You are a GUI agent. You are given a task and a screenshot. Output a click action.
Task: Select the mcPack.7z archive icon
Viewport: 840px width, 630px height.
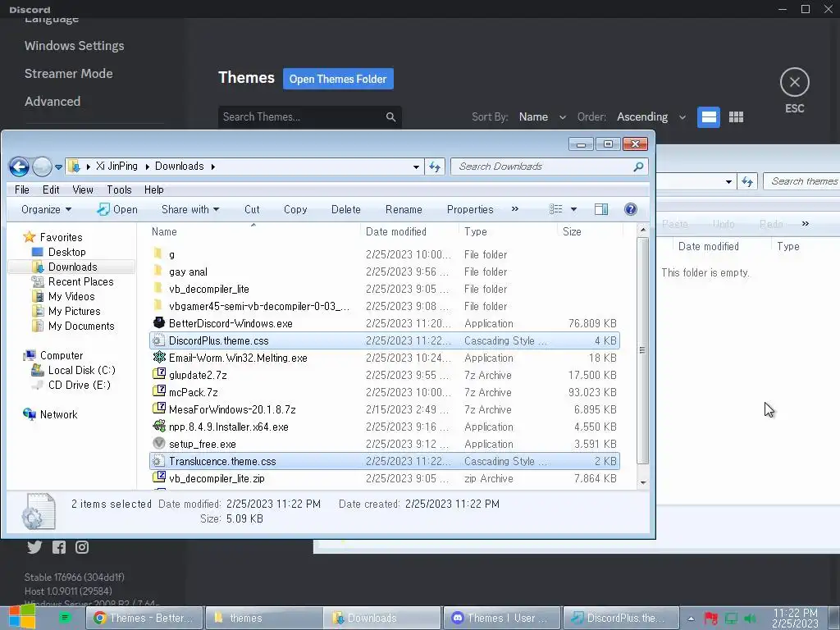pos(158,391)
